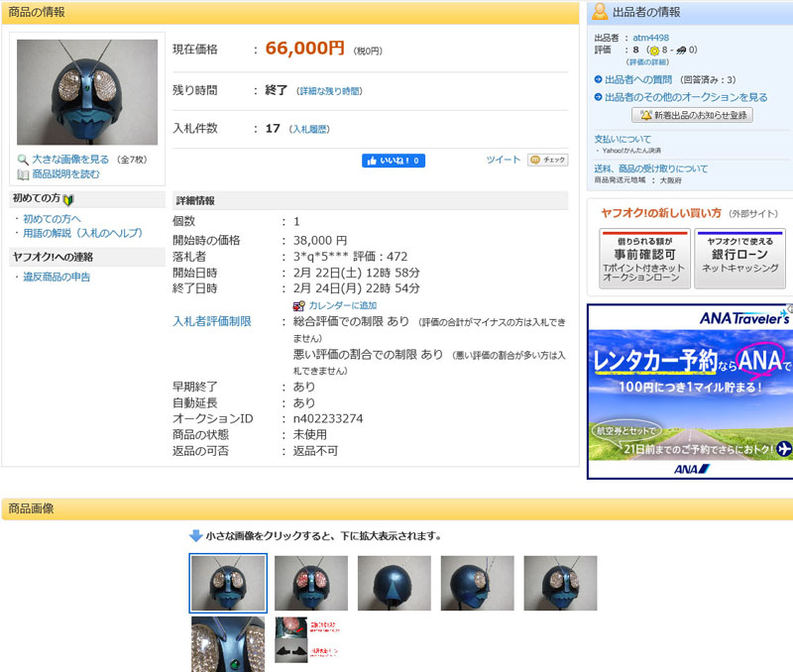793x672 pixels.
Task: Click the green beginner mark icon
Action: (68, 200)
